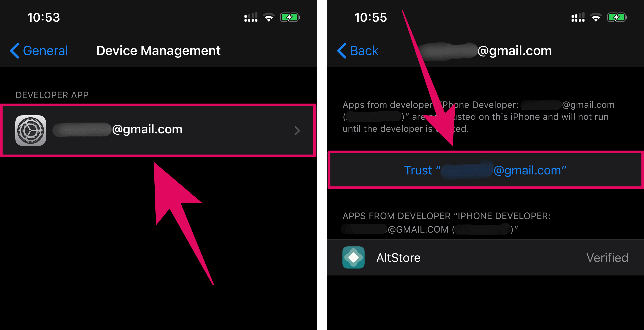
Task: Return to General settings
Action: pos(39,50)
